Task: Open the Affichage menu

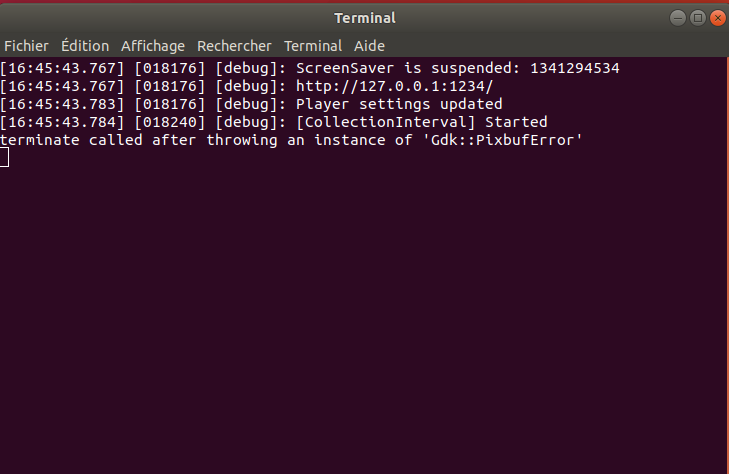Action: 153,46
